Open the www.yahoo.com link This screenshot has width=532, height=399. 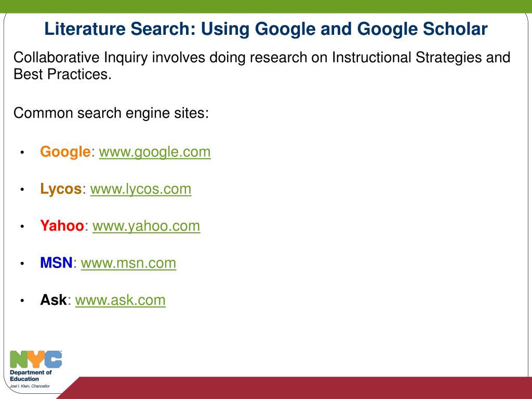146,226
